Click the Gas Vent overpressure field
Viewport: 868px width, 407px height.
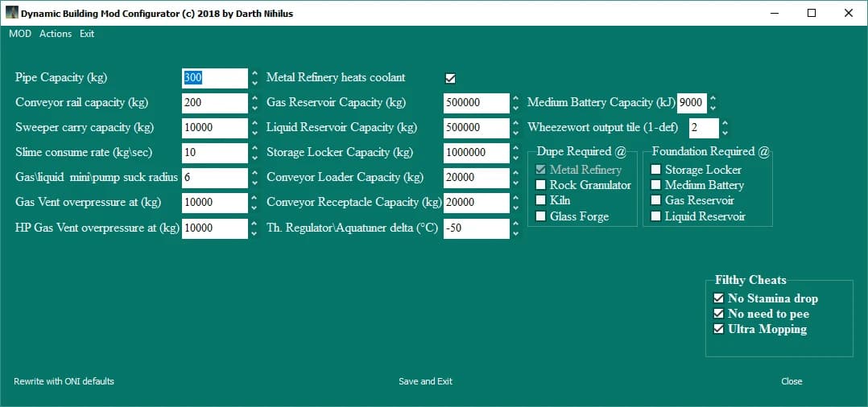[x=215, y=203]
